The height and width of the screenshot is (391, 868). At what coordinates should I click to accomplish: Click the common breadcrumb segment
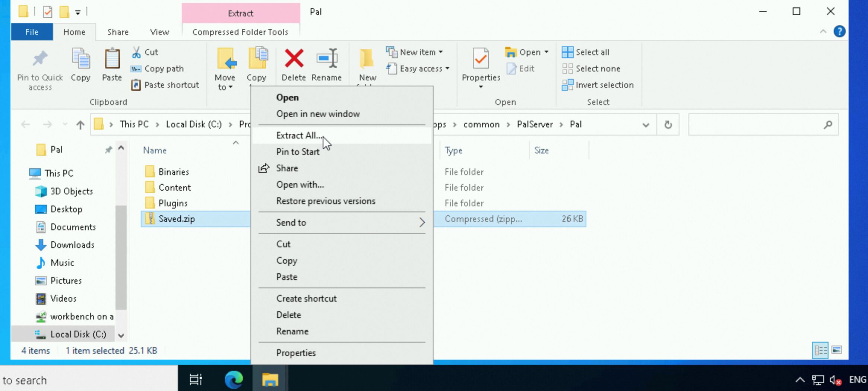[x=481, y=124]
